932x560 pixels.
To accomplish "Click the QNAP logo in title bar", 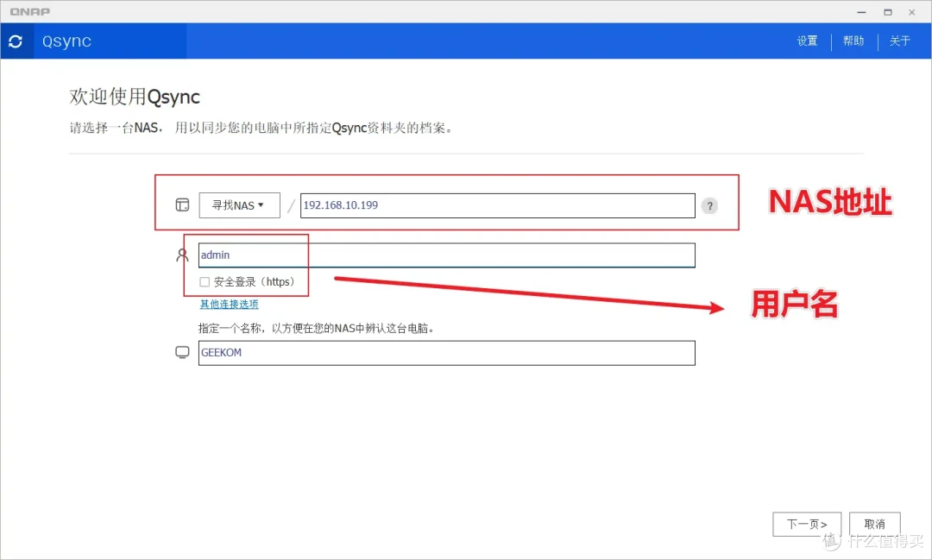I will [x=30, y=12].
